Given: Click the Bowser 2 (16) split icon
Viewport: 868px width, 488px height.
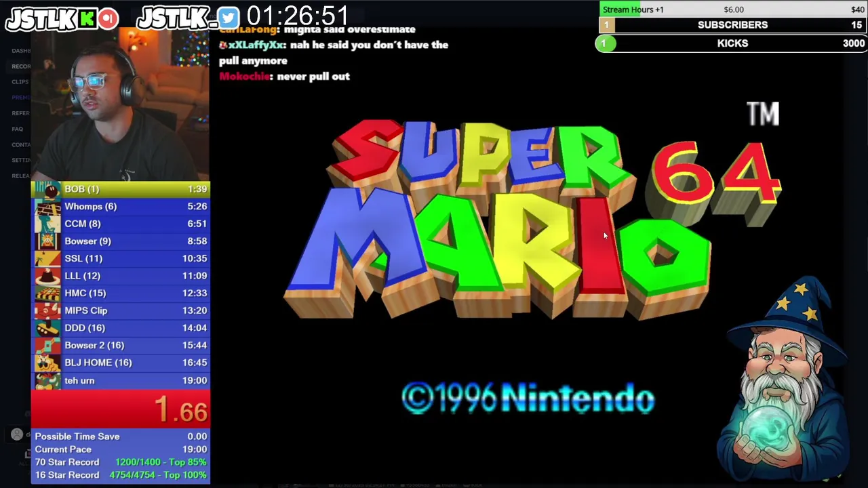Looking at the screenshot, I should (x=47, y=346).
